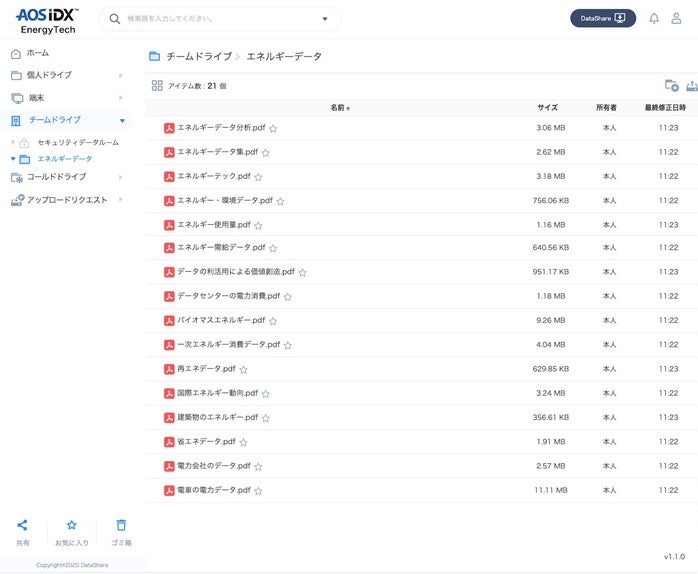Image resolution: width=698 pixels, height=574 pixels.
Task: Focus the search keyword input field
Action: 220,19
